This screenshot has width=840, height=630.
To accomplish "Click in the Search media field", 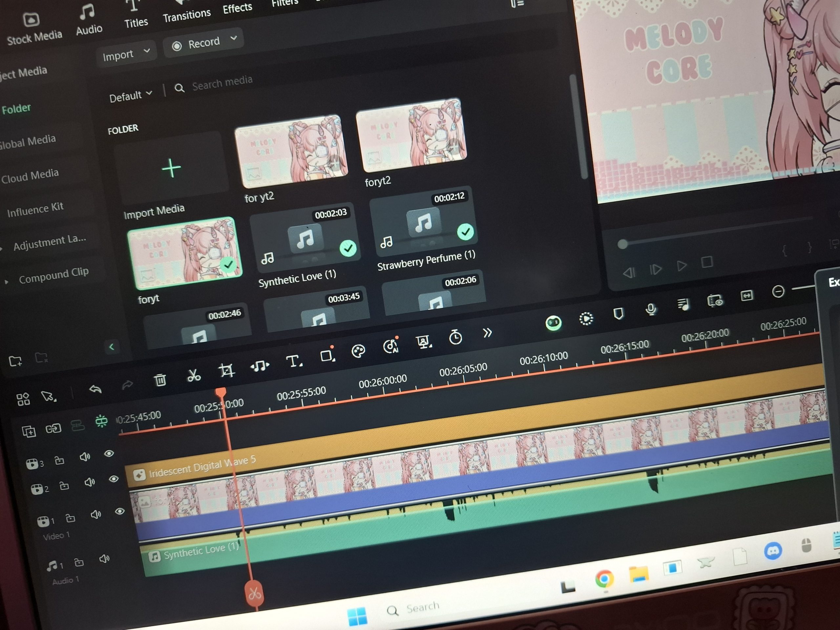I will 222,83.
